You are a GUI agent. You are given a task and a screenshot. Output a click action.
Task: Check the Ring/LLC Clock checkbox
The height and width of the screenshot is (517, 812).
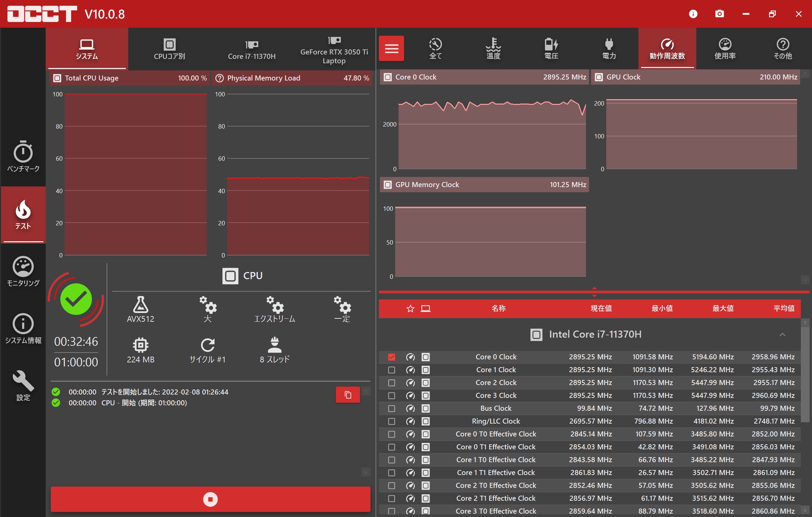[391, 421]
